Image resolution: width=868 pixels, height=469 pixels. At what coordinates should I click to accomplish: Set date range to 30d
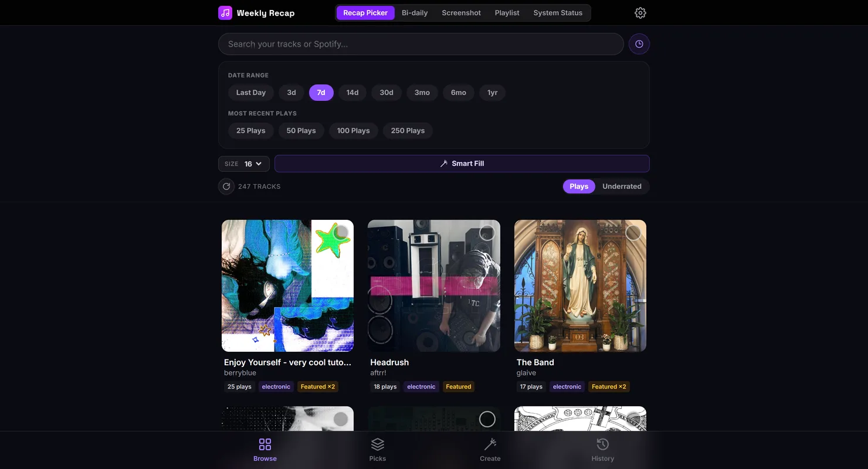386,93
